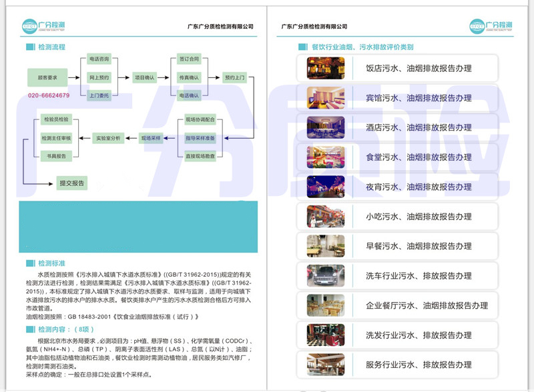Click the 饭店 restaurant thumbnail image
This screenshot has width=534, height=392.
(x=325, y=68)
